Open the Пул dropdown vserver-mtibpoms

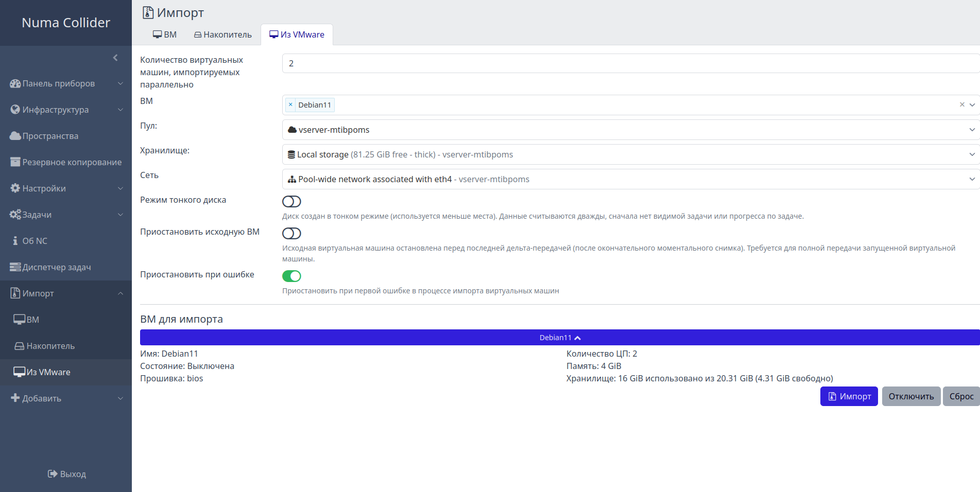tap(631, 130)
